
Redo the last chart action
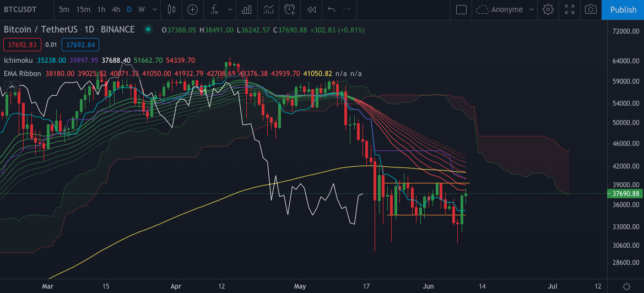(x=347, y=9)
